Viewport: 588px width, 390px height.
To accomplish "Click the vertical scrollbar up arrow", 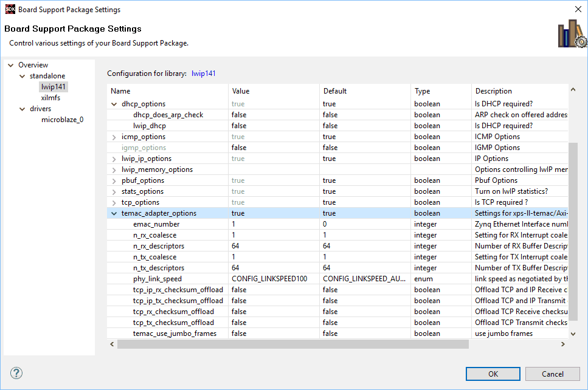I will coord(573,91).
